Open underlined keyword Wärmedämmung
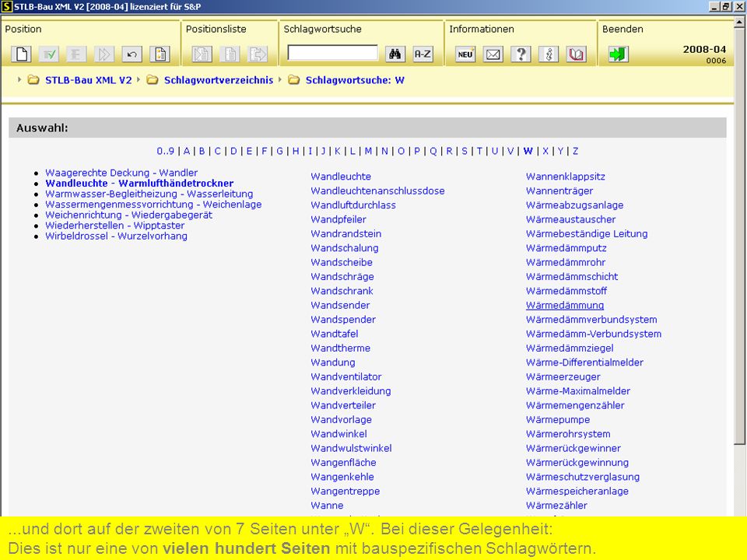This screenshot has width=747, height=560. pos(565,305)
